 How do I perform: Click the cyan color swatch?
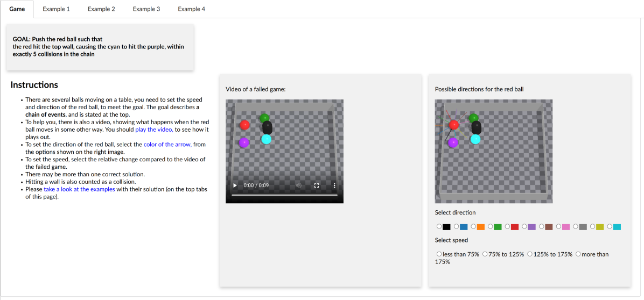tap(617, 227)
